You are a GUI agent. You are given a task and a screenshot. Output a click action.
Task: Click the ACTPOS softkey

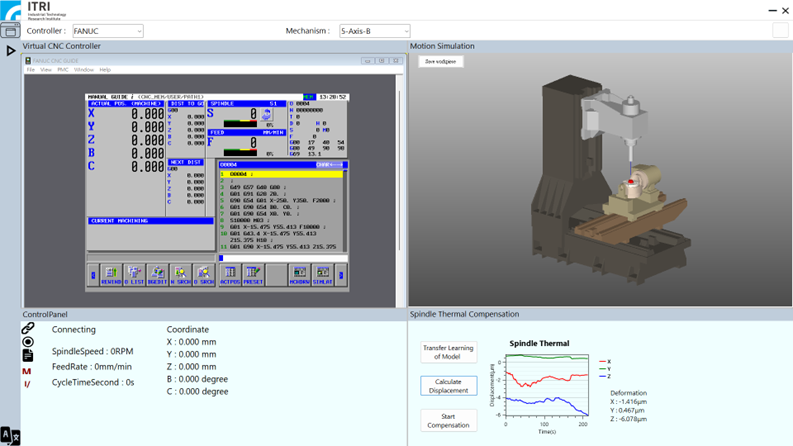[x=229, y=273]
